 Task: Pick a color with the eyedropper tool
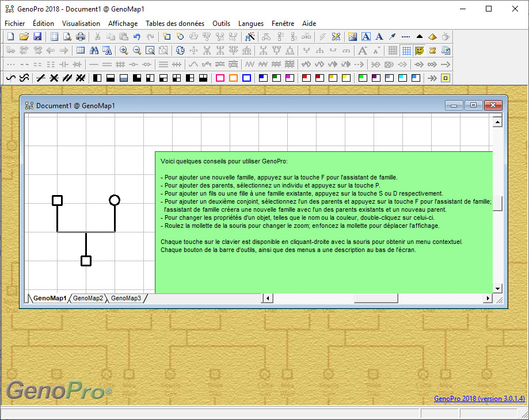392,36
